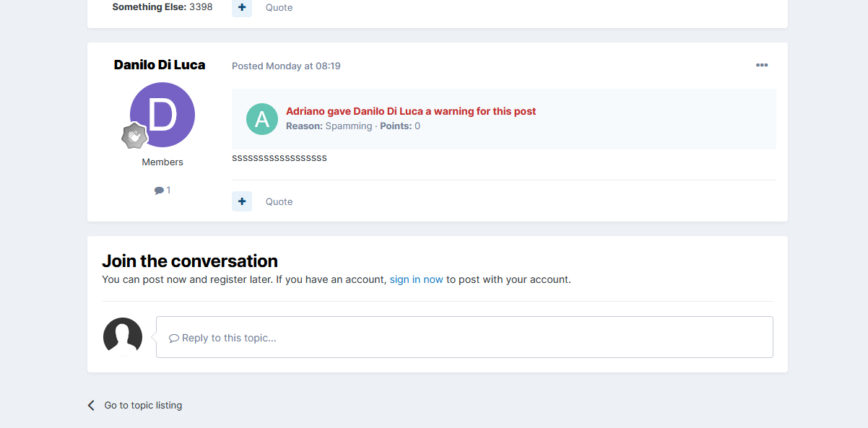Click the member rank badge icon
Screen dimensions: 868x428
point(134,136)
